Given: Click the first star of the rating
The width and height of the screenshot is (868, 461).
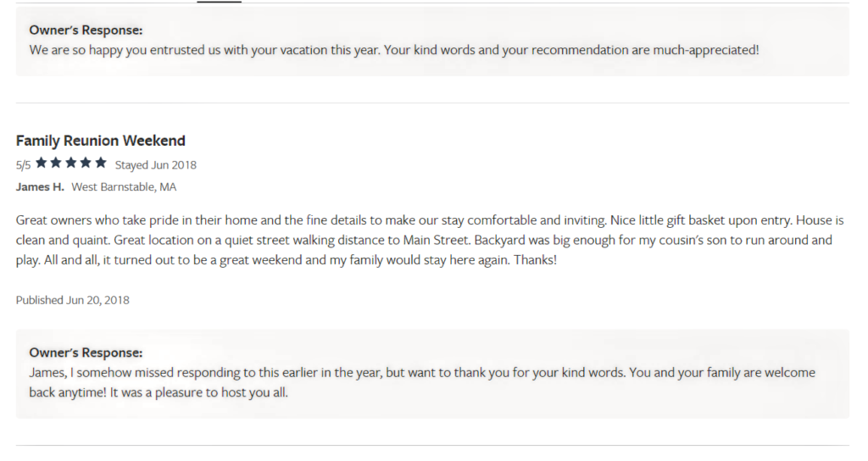Looking at the screenshot, I should pos(41,163).
